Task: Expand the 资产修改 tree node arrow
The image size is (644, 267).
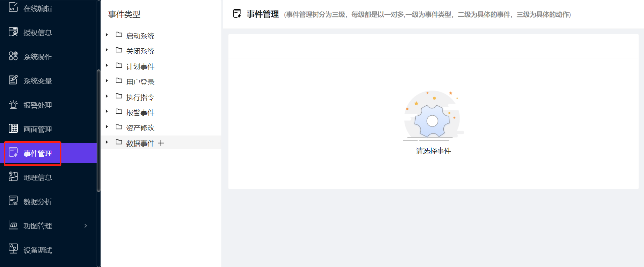Action: pos(107,127)
